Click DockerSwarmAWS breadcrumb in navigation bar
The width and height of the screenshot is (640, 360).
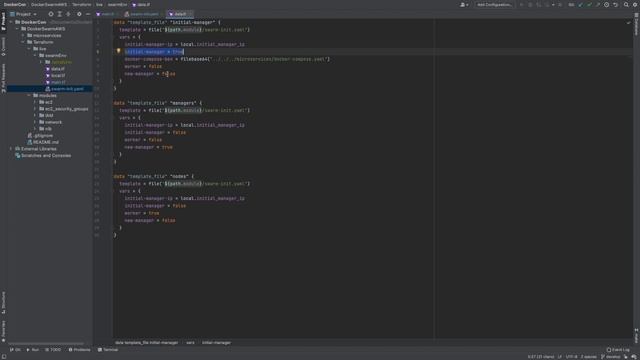pyautogui.click(x=49, y=4)
